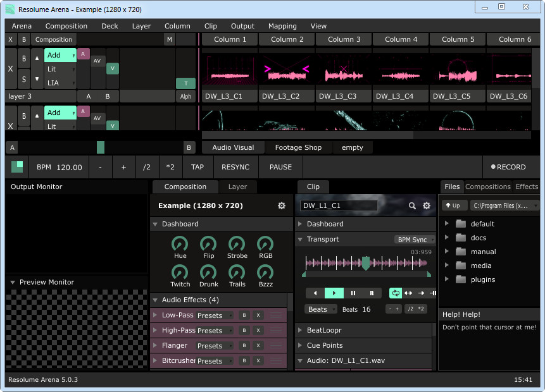This screenshot has height=392, width=545.
Task: Click the clip search magnifier icon
Action: (x=412, y=205)
